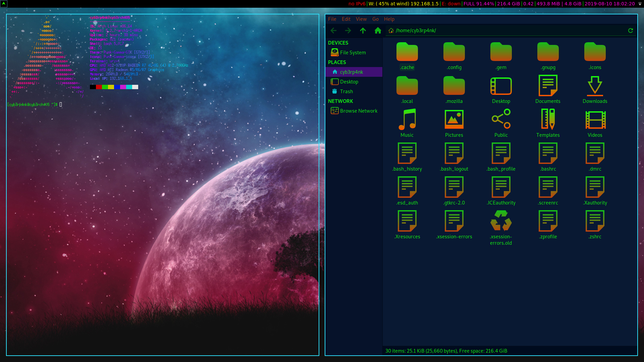Select the Videos folder

(x=595, y=124)
